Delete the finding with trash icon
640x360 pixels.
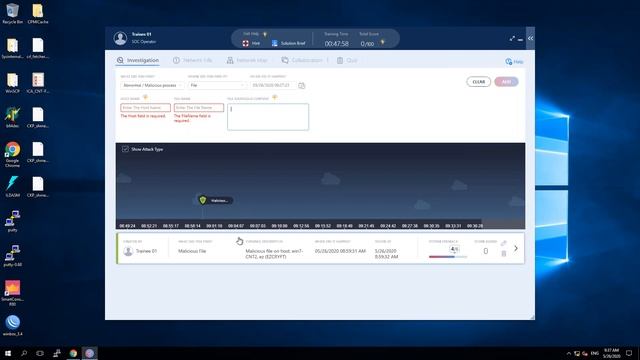(x=504, y=253)
